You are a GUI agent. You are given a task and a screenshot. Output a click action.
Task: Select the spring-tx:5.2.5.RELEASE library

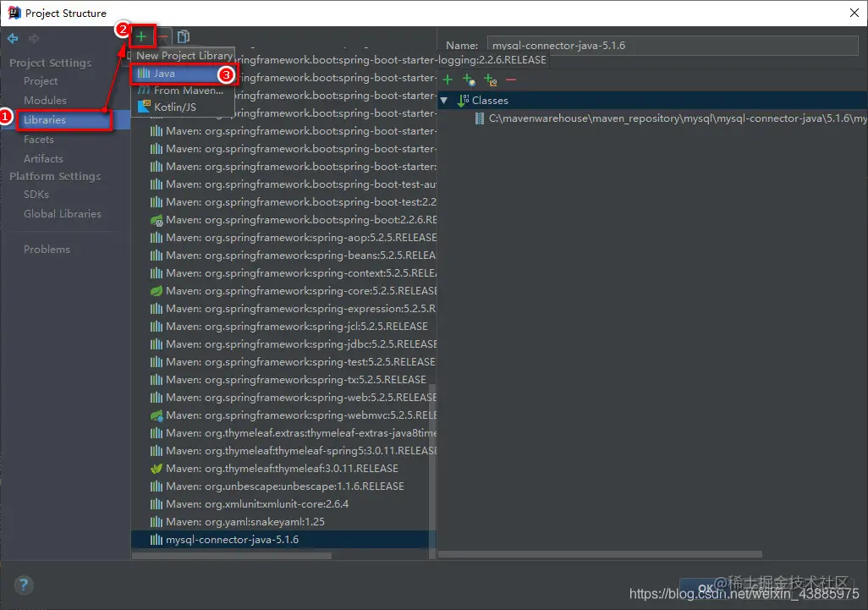(295, 380)
